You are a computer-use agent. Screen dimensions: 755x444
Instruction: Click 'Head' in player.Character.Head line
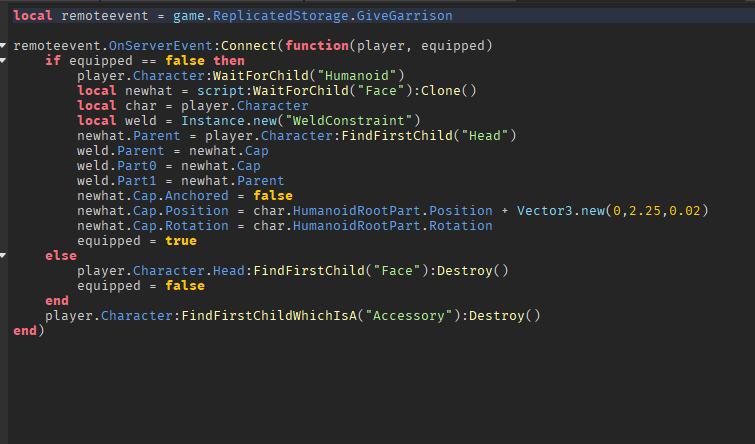(x=229, y=271)
